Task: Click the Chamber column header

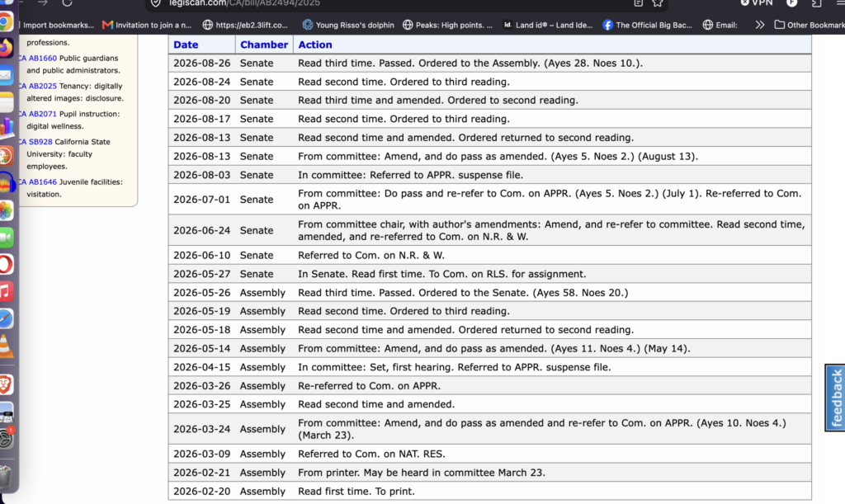Action: (x=264, y=45)
